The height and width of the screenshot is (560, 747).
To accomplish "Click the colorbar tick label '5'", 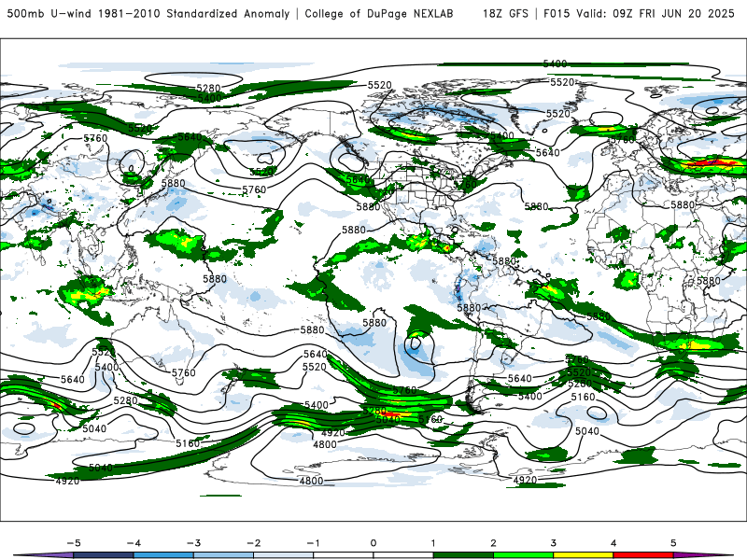I will pos(673,543).
